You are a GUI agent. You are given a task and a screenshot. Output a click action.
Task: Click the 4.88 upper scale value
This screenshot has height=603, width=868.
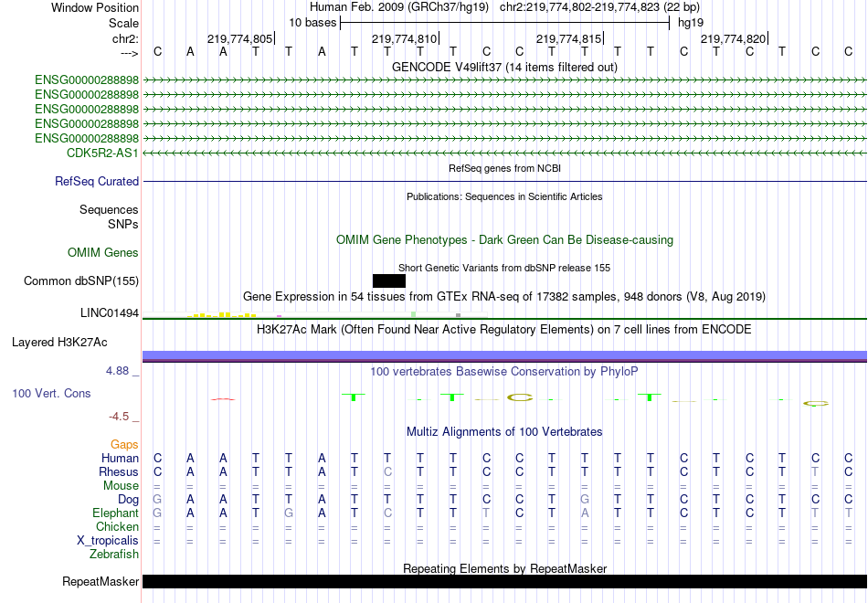117,371
